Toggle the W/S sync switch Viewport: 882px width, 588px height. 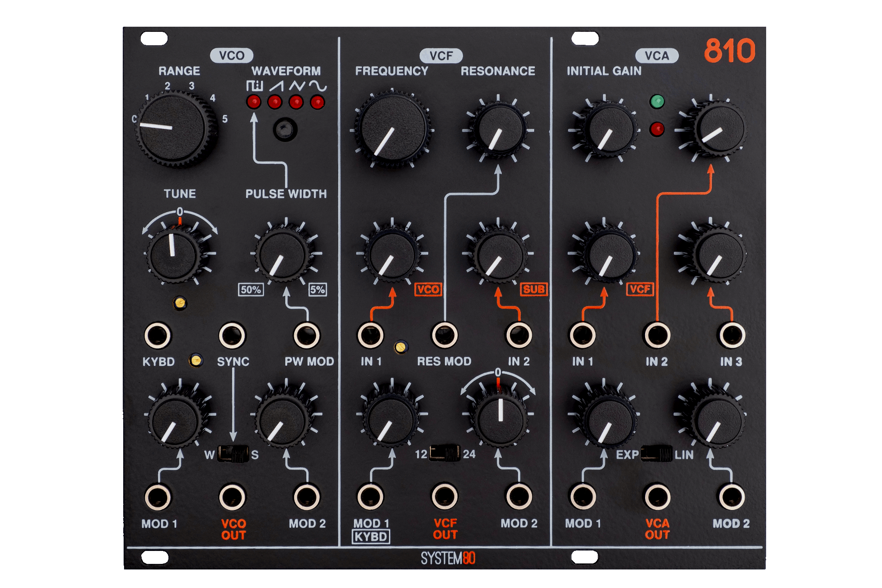tap(233, 454)
